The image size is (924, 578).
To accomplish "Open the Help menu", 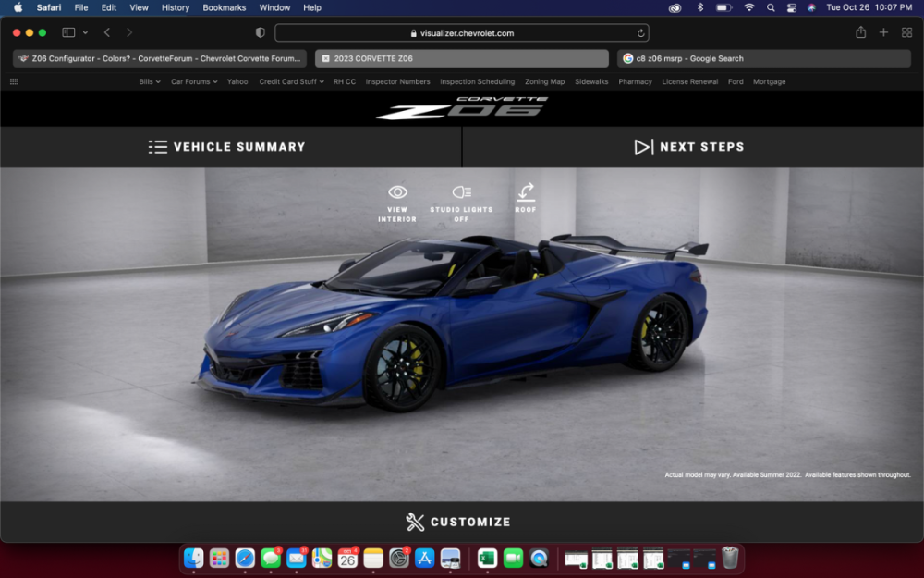I will [312, 7].
